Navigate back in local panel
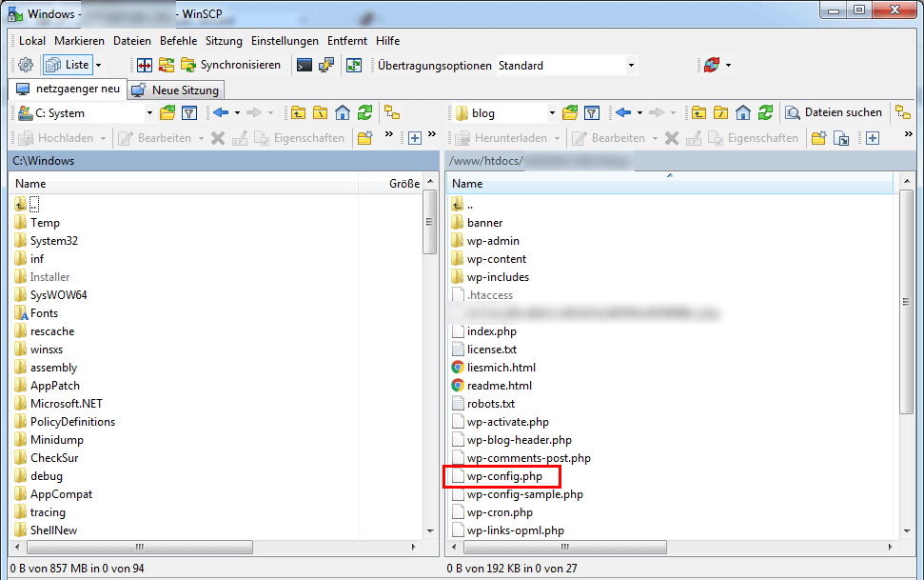The height and width of the screenshot is (580, 924). [221, 113]
